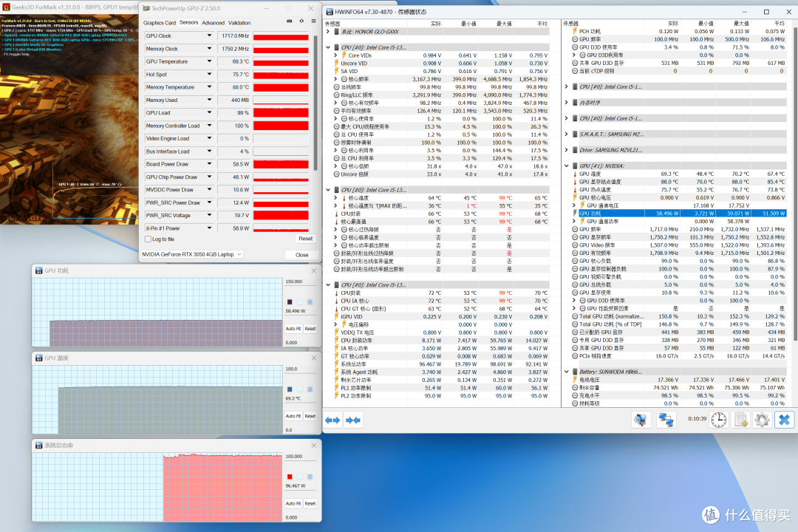Click Auto Fit in GPU 功耗 graph
The height and width of the screenshot is (532, 798).
293,329
